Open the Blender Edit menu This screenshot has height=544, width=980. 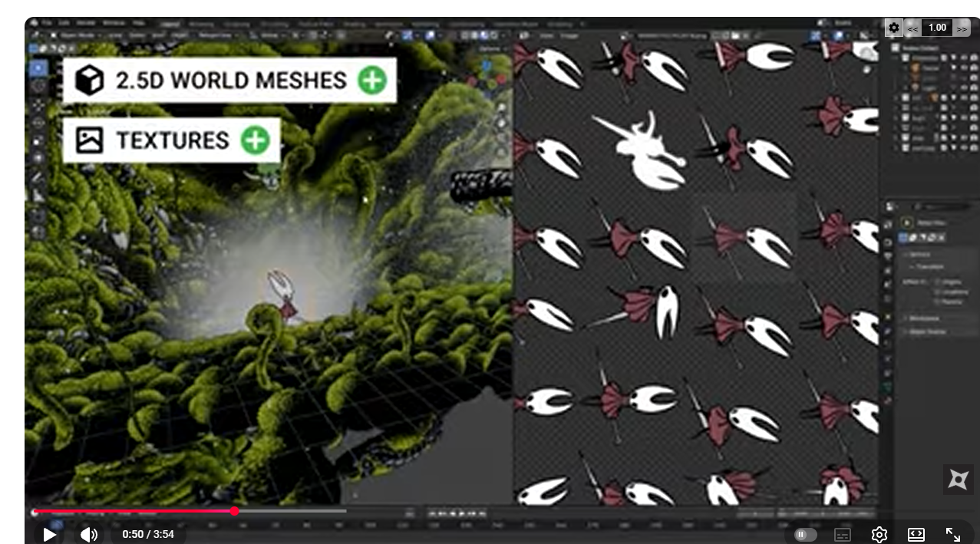point(65,24)
